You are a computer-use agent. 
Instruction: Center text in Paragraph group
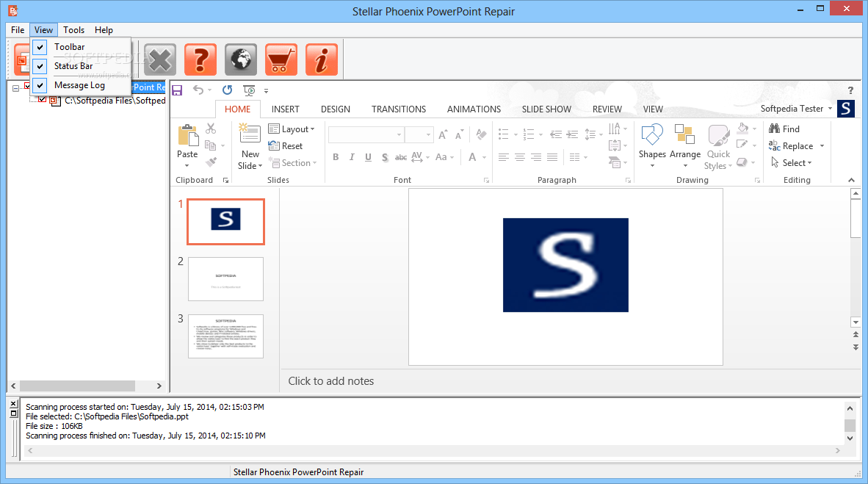coord(519,157)
